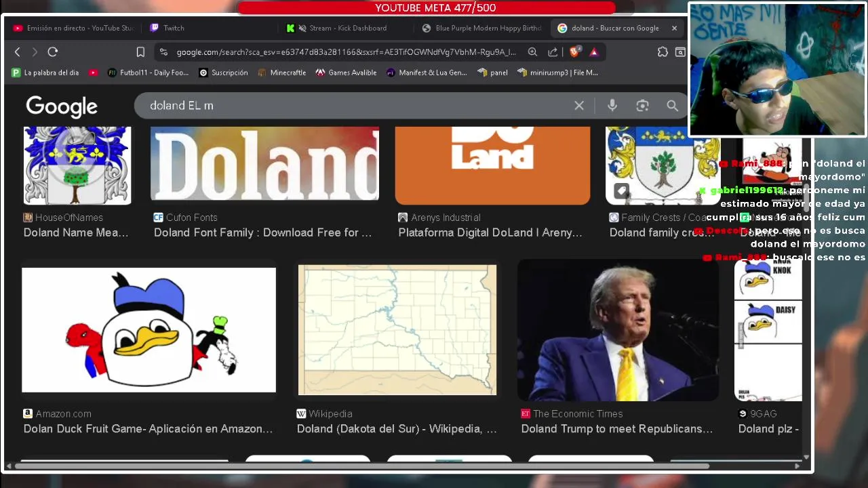
Task: Clear the search box with the X icon
Action: point(579,106)
